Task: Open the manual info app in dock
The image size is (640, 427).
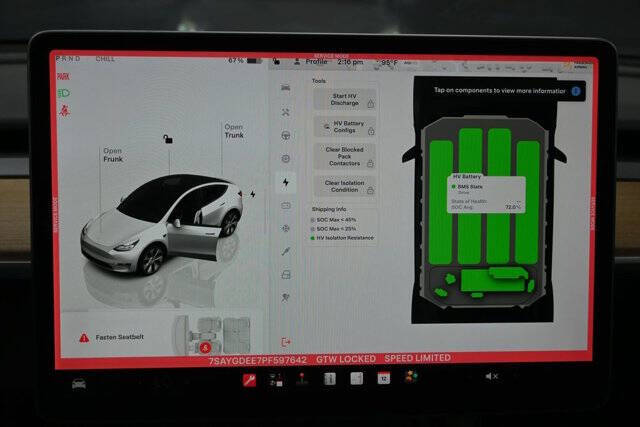Action: 330,379
